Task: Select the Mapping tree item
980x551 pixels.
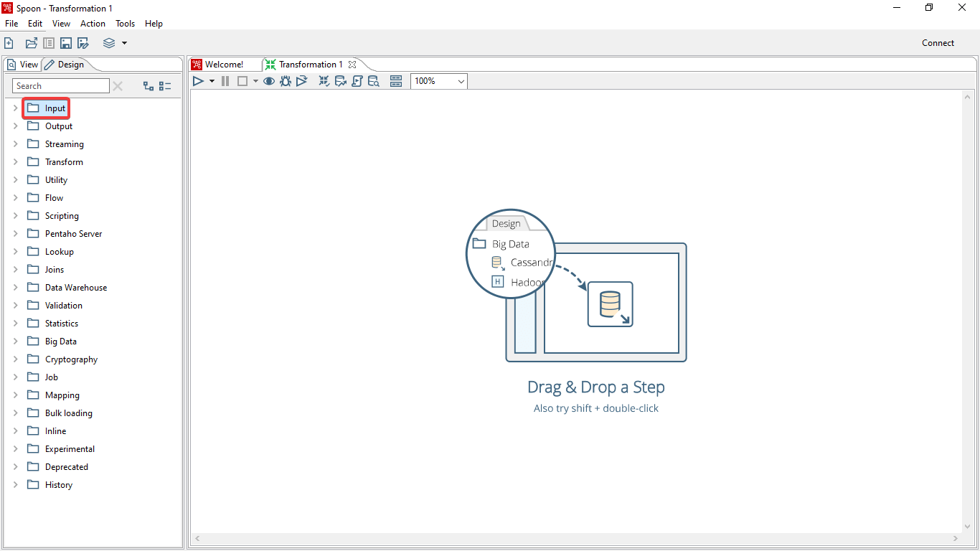Action: (53, 395)
